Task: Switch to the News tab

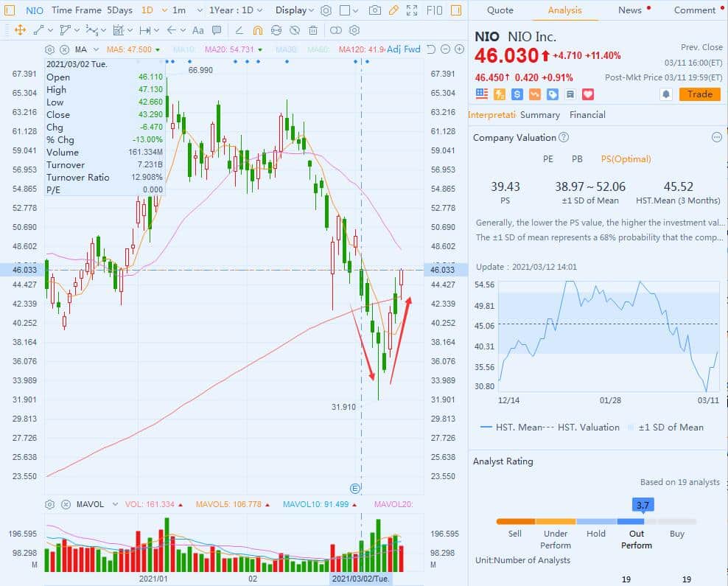Action: 629,10
